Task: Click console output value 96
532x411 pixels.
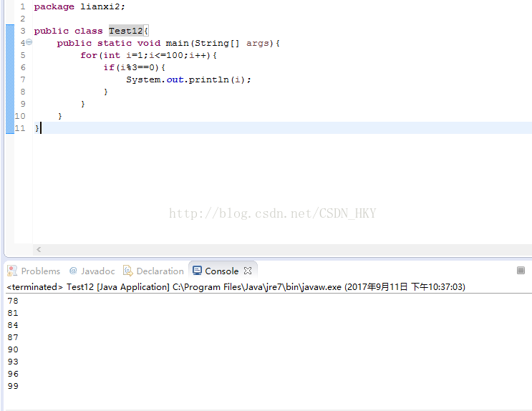Action: (x=13, y=374)
